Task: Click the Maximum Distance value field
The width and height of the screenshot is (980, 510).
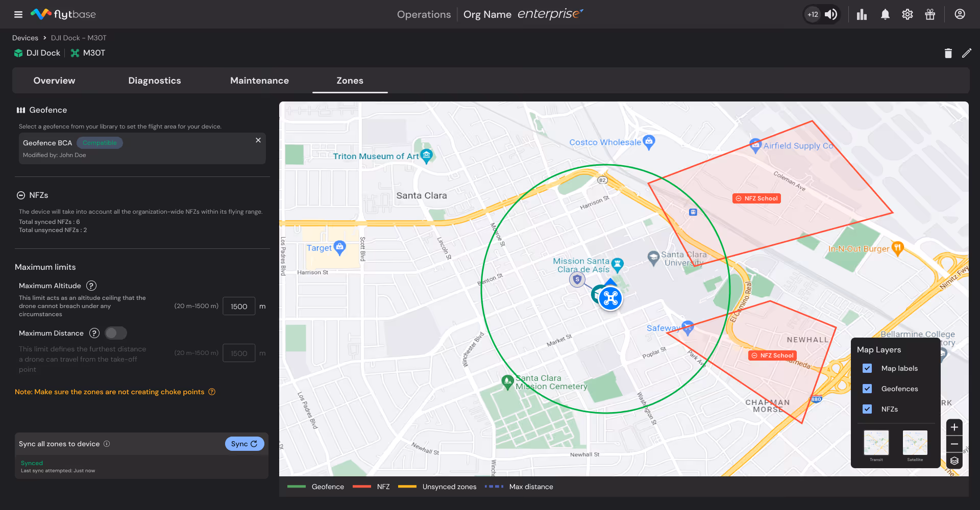Action: [x=239, y=353]
